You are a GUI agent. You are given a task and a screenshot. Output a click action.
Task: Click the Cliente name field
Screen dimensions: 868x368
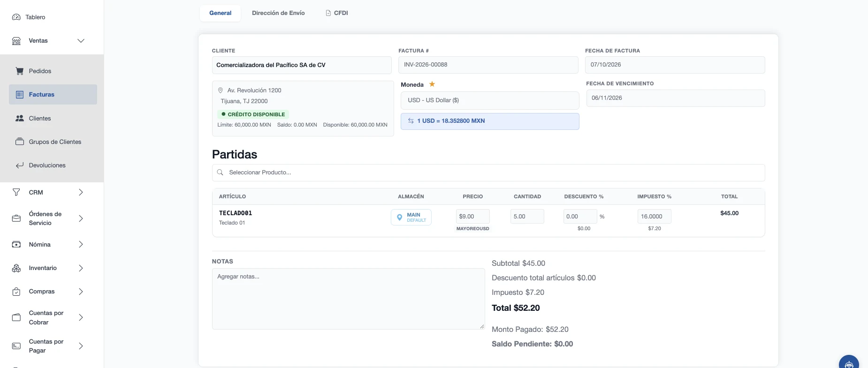pyautogui.click(x=302, y=65)
